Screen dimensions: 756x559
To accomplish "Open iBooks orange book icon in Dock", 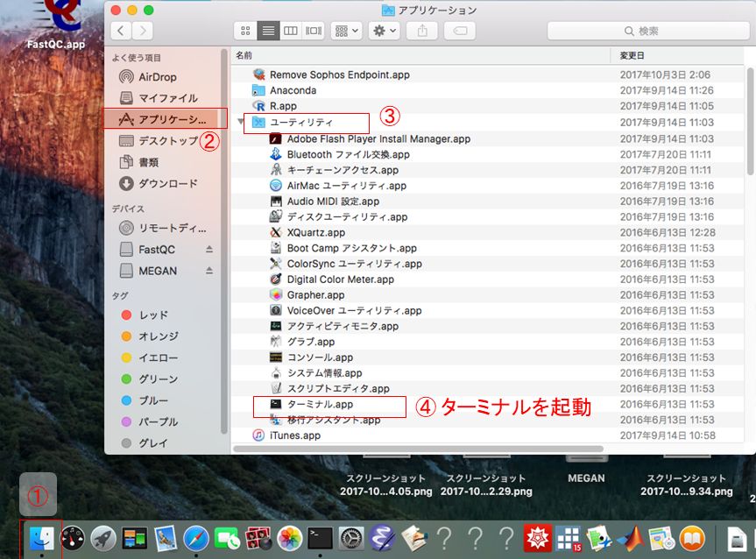I will click(x=692, y=538).
